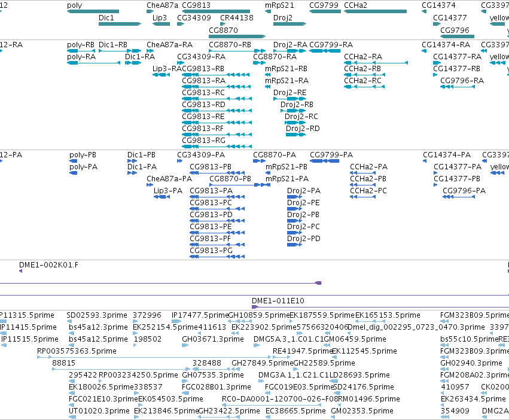This screenshot has width=509, height=420.
Task: Select transcript poly-RB
Action: pyautogui.click(x=81, y=51)
